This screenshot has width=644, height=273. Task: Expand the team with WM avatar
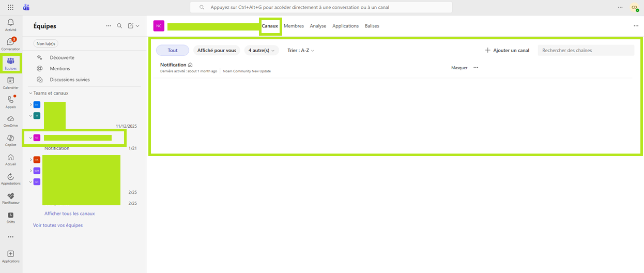30,171
